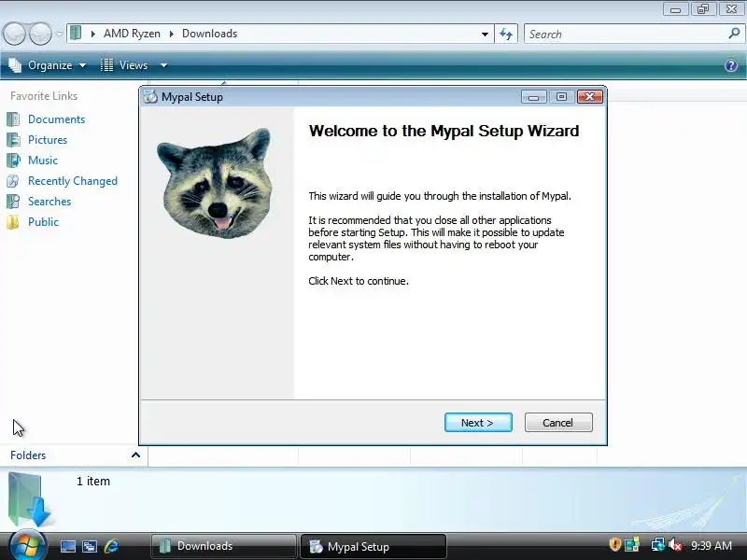The width and height of the screenshot is (747, 560).
Task: Click the network tray icon
Action: pos(657,544)
